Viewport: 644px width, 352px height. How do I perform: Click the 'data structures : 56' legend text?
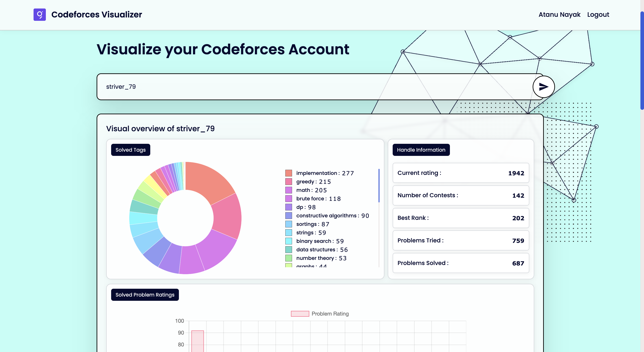point(322,250)
